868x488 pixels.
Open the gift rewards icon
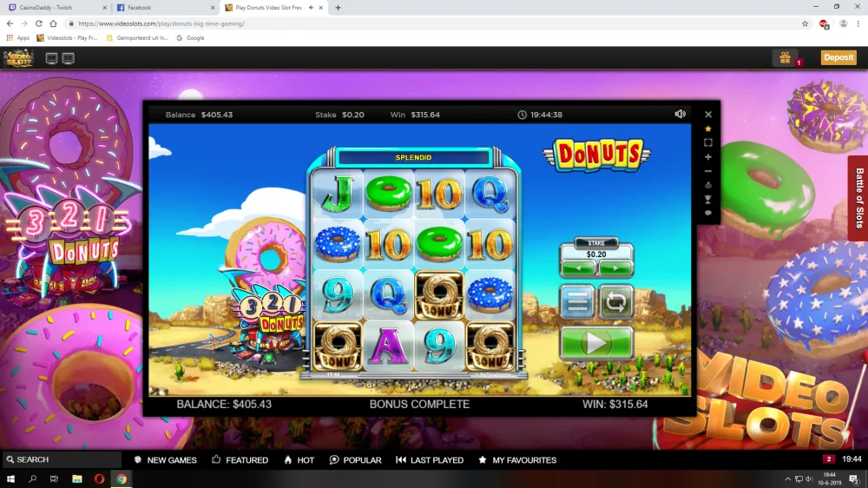tap(785, 57)
